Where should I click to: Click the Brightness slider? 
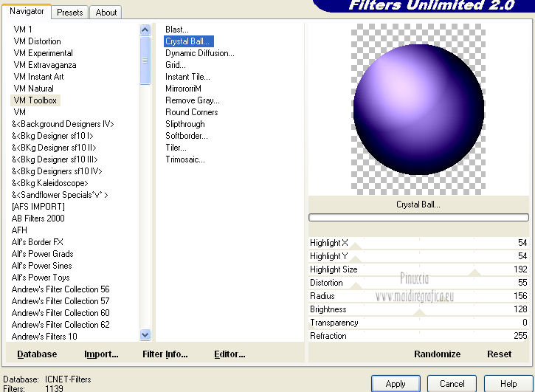tap(418, 309)
